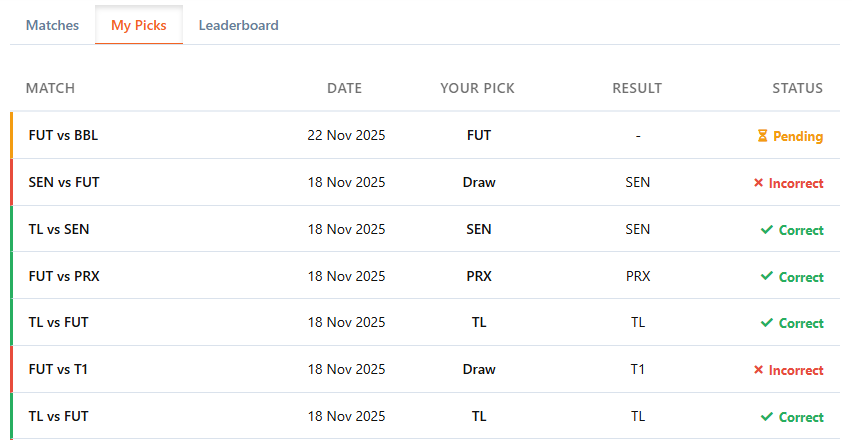
Task: Click the red X icon for SEN vs FUT
Action: pyautogui.click(x=759, y=183)
